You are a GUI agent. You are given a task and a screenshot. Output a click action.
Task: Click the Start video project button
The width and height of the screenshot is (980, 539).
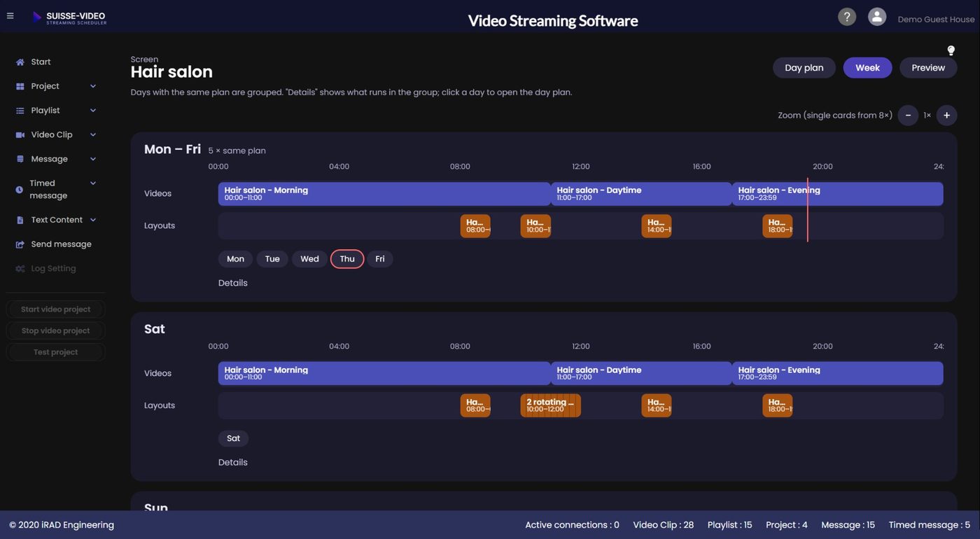55,309
